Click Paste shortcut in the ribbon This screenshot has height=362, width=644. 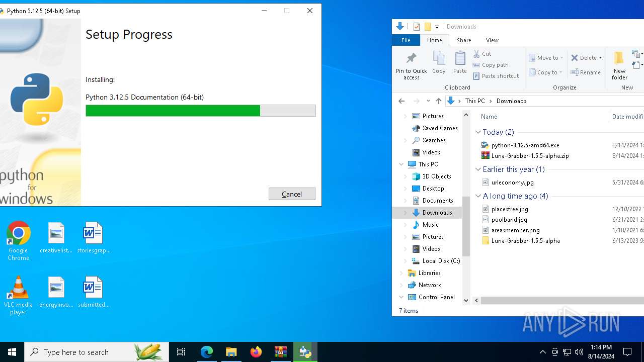496,76
